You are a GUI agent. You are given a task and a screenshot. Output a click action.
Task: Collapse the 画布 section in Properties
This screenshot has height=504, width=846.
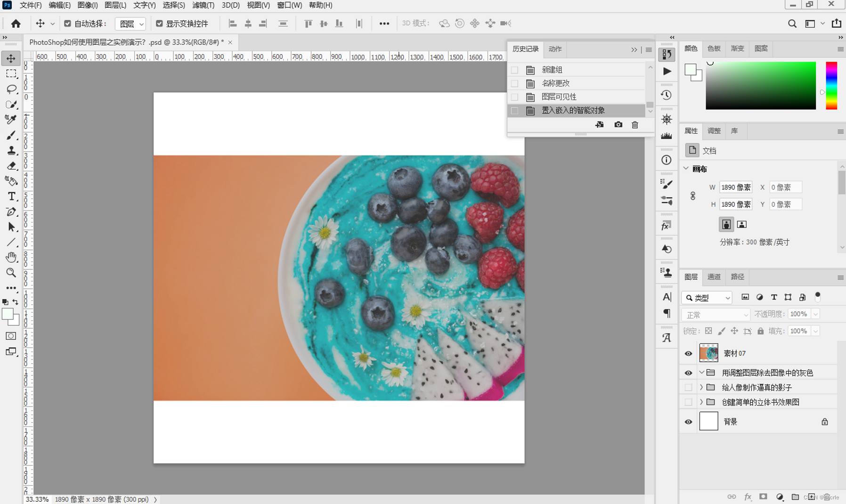[x=686, y=169]
